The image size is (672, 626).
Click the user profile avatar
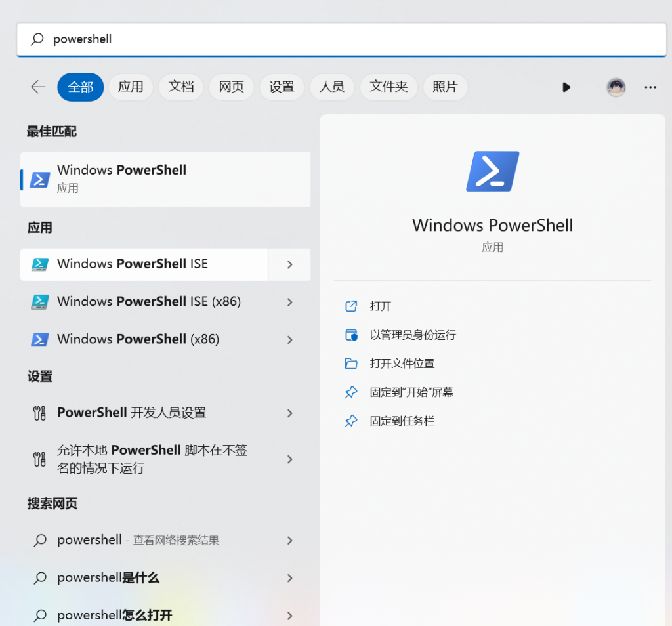pos(616,87)
